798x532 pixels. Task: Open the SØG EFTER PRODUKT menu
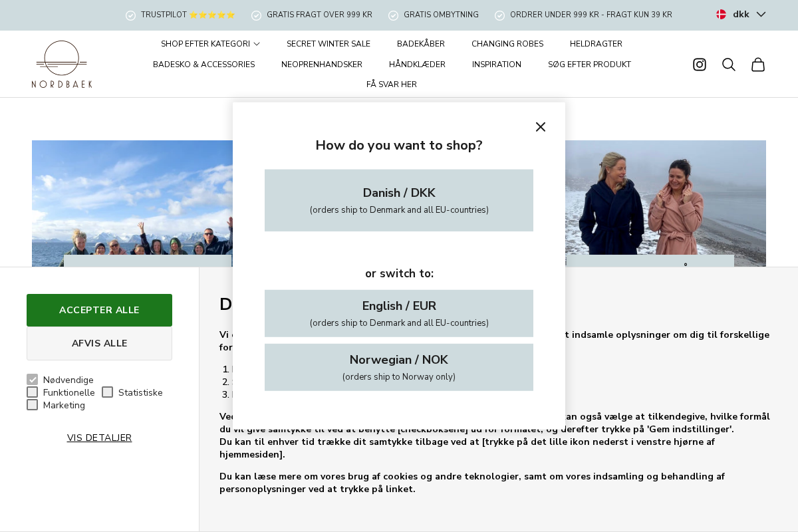tap(589, 65)
